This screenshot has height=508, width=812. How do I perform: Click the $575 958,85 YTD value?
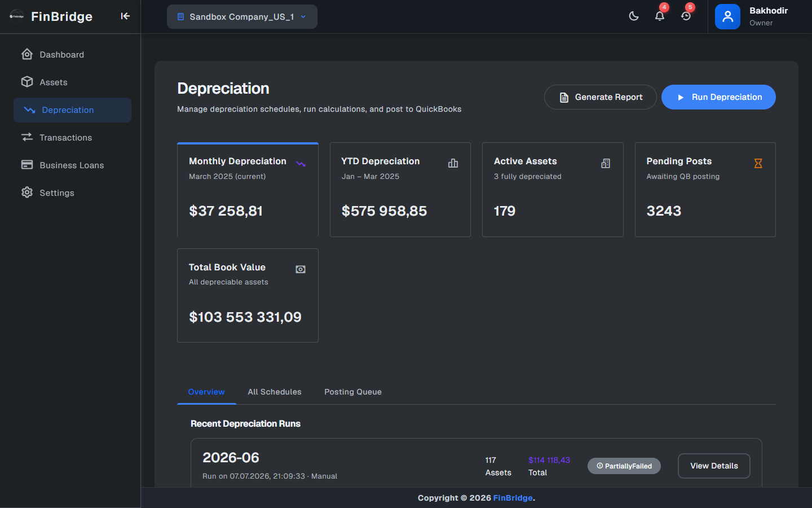coord(384,211)
